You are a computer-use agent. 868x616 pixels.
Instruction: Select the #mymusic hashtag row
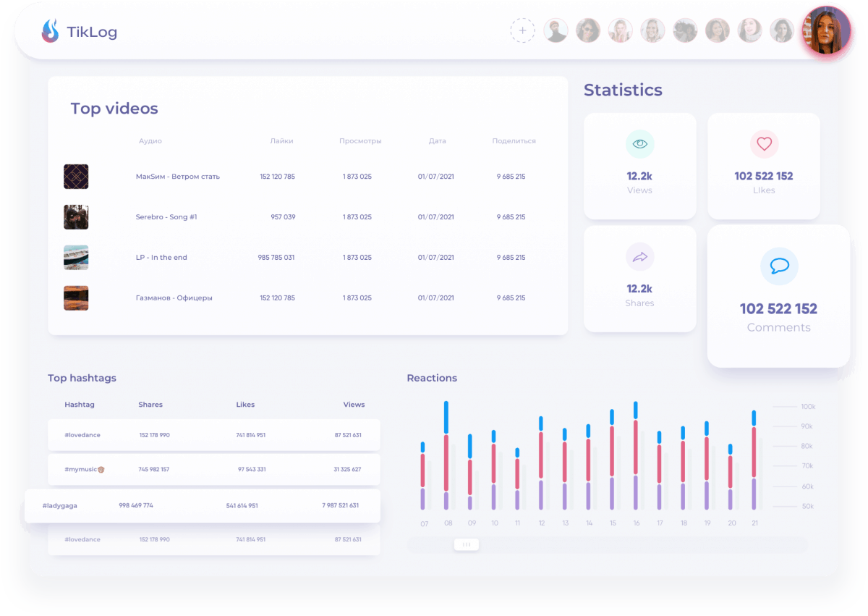214,470
